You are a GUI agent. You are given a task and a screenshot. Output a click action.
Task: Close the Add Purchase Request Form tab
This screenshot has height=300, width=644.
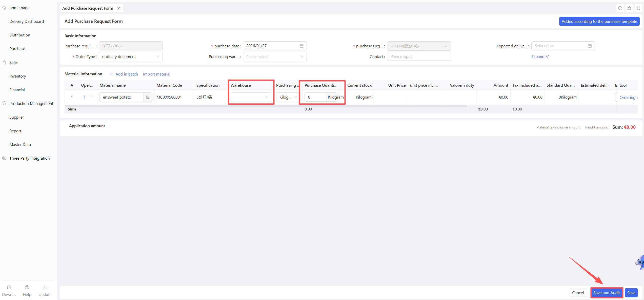click(x=118, y=8)
